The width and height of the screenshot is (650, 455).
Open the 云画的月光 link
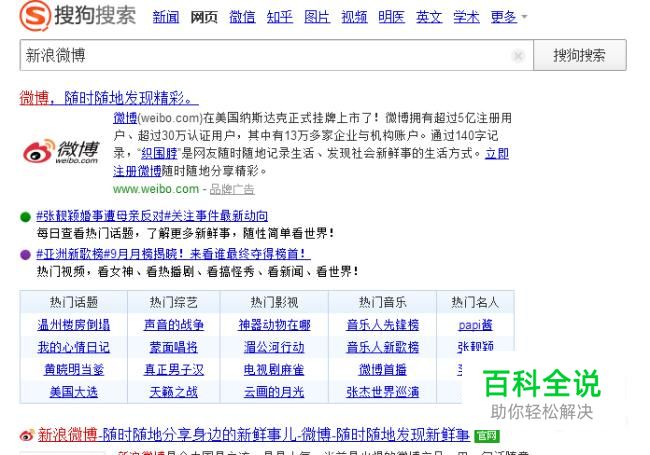(x=274, y=392)
